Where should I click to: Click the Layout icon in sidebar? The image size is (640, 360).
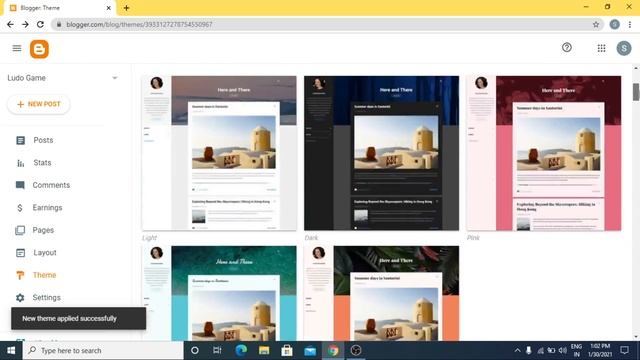coord(20,253)
